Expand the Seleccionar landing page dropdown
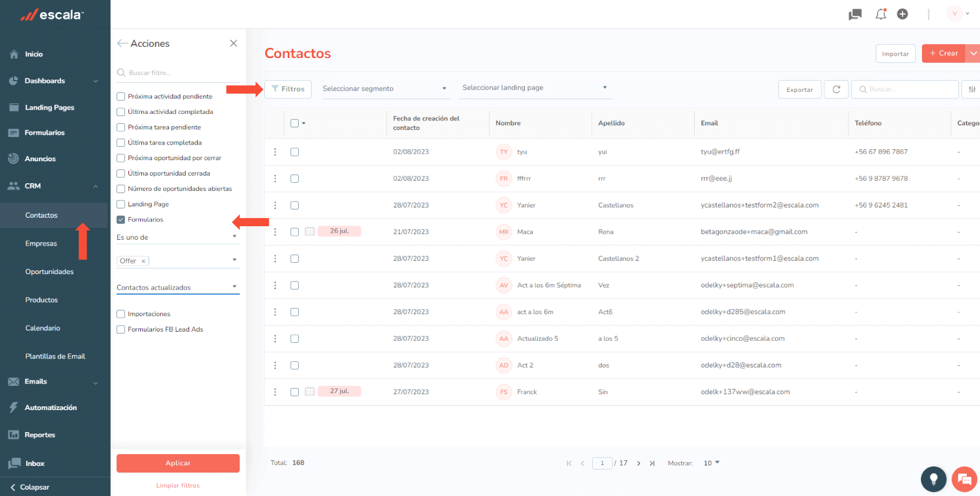Screen dimensions: 980x496 [x=534, y=88]
